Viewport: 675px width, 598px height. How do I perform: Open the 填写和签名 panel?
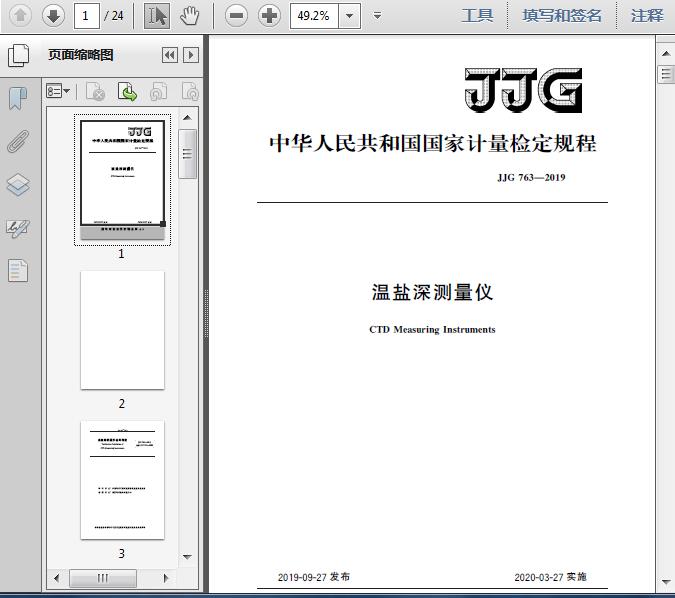[562, 15]
